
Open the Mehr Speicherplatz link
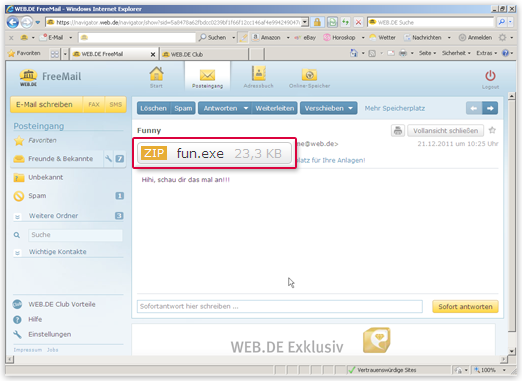[x=395, y=108]
